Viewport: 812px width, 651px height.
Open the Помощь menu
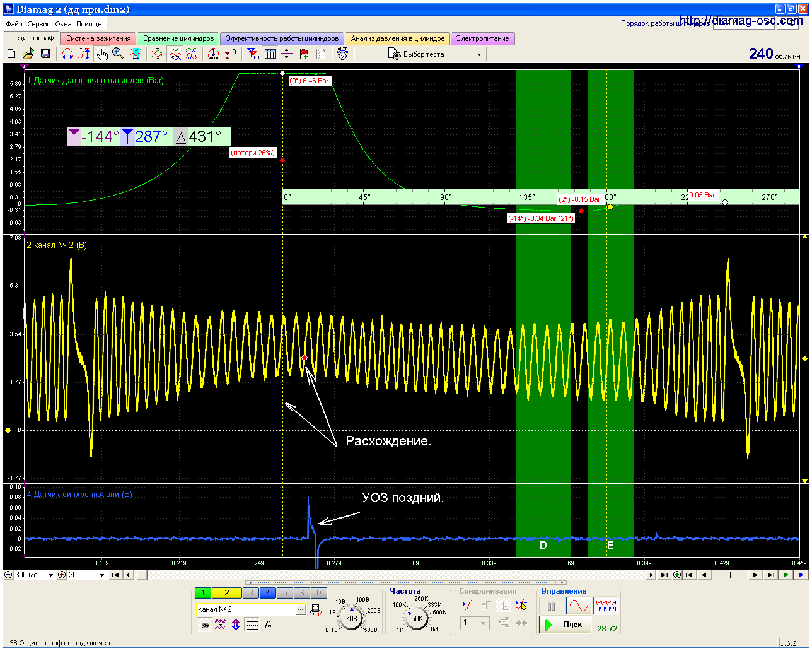pos(89,24)
